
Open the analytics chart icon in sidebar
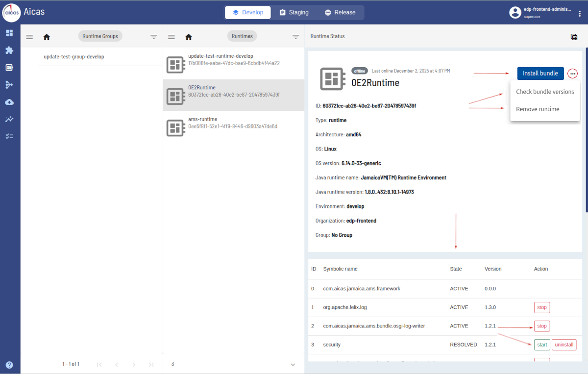9,119
